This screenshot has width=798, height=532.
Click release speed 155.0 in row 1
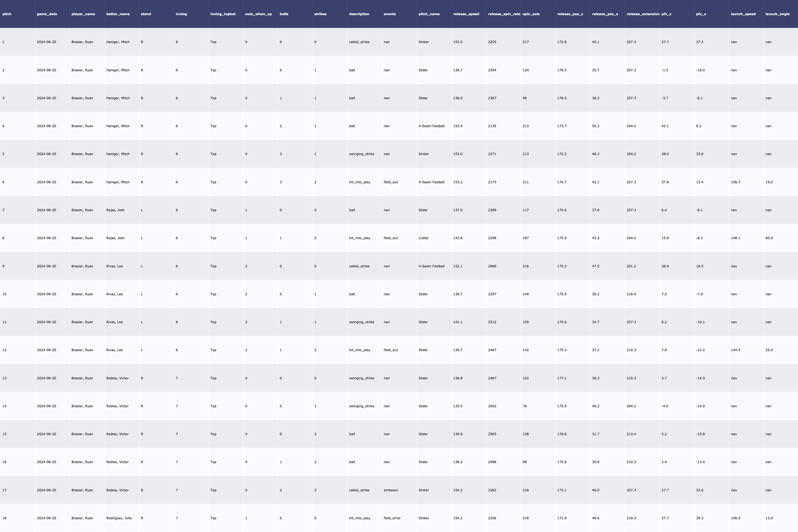click(x=458, y=42)
